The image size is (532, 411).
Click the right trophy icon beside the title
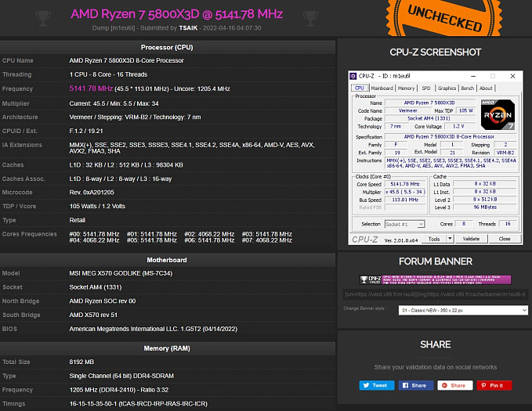(x=310, y=18)
